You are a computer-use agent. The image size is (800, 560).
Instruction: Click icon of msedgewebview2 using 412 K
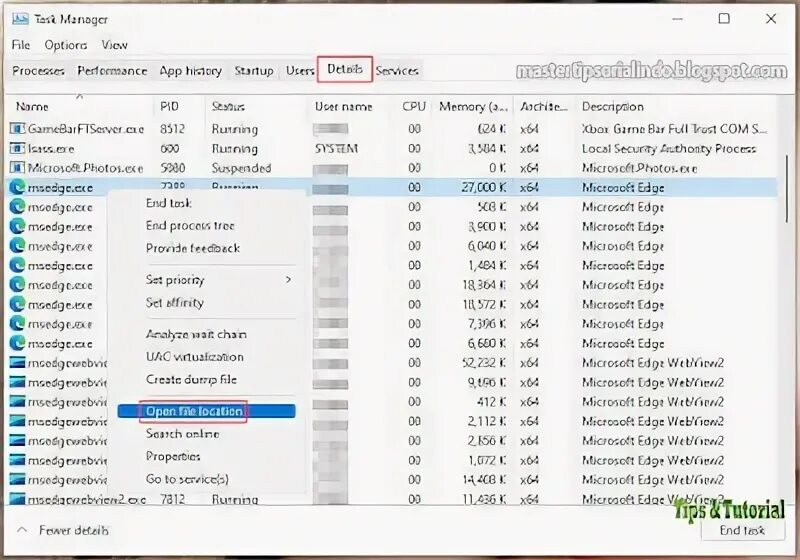point(17,402)
